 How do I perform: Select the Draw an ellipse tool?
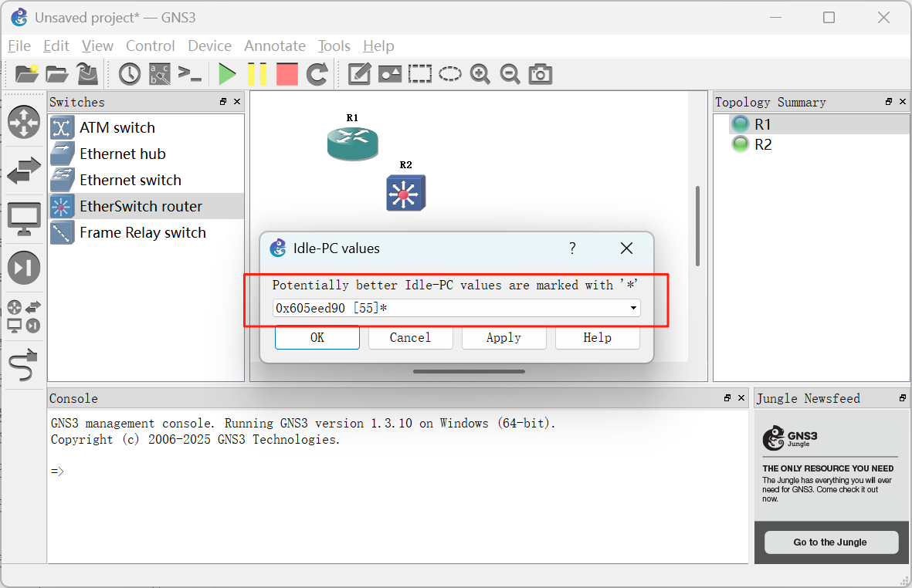[449, 74]
